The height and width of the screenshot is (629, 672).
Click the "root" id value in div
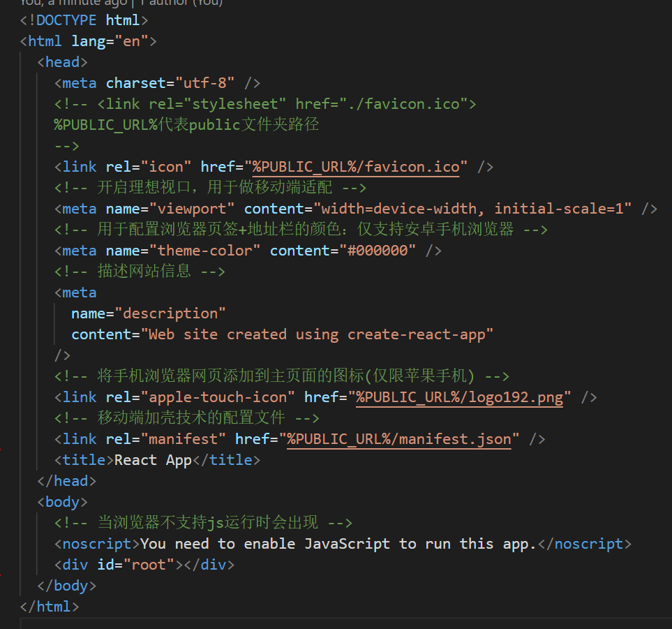point(148,565)
